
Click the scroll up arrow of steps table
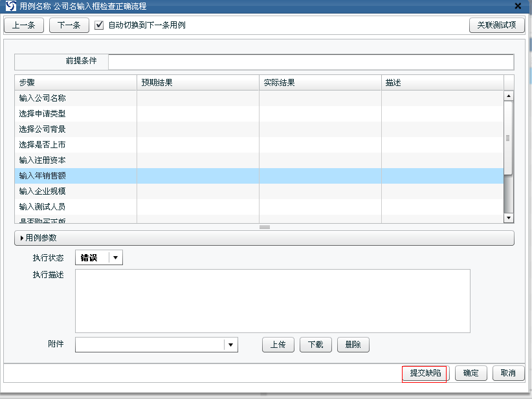pyautogui.click(x=508, y=96)
